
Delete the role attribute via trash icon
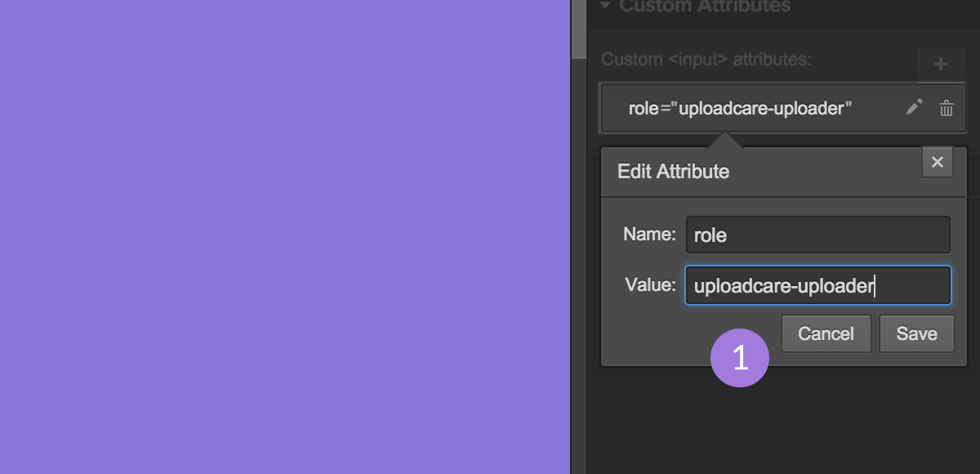click(947, 106)
